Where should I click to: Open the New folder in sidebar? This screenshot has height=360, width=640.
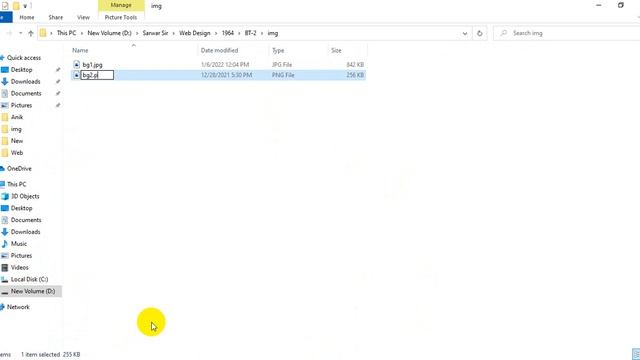[17, 141]
